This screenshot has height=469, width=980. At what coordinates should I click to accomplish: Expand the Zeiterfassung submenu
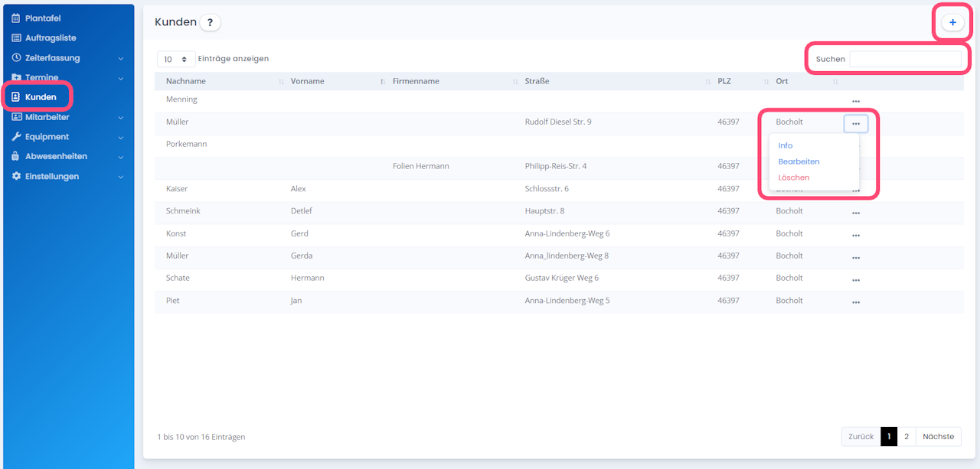point(121,58)
